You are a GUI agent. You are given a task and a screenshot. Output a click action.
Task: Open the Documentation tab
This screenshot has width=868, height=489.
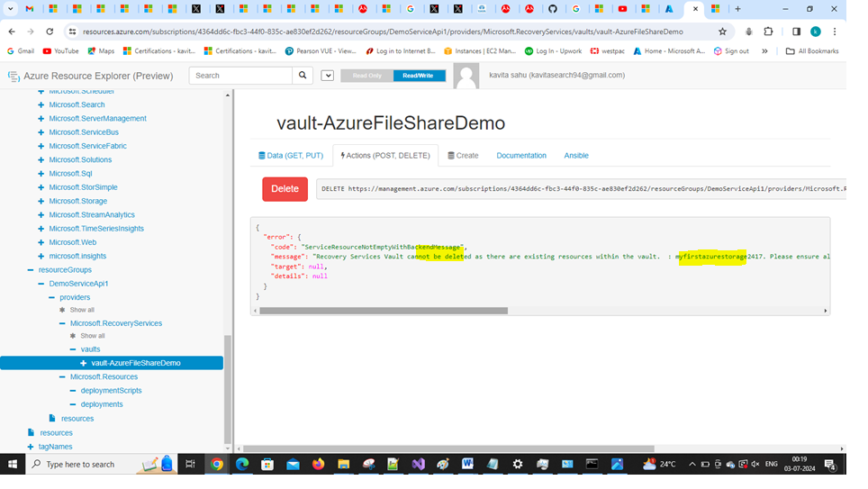(x=521, y=156)
